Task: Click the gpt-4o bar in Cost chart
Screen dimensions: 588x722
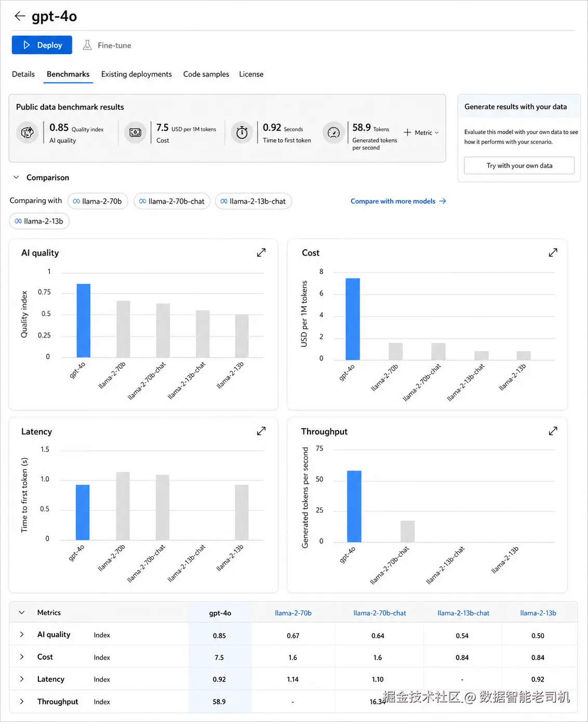Action: (x=353, y=319)
